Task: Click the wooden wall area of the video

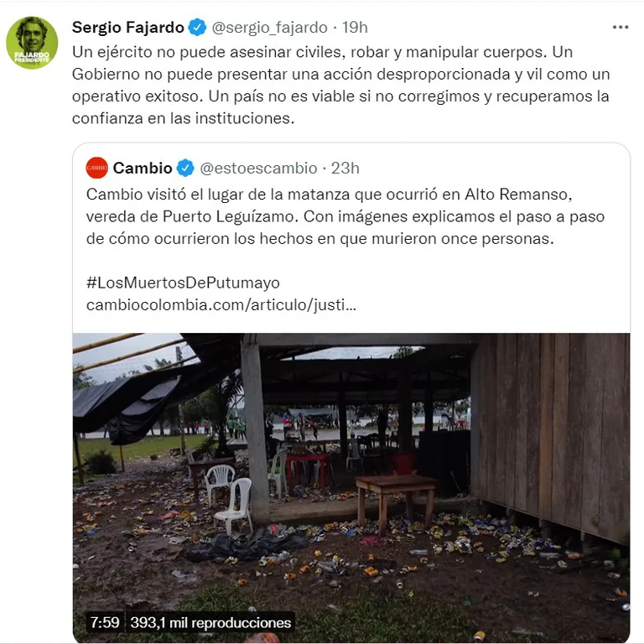Action: click(554, 435)
